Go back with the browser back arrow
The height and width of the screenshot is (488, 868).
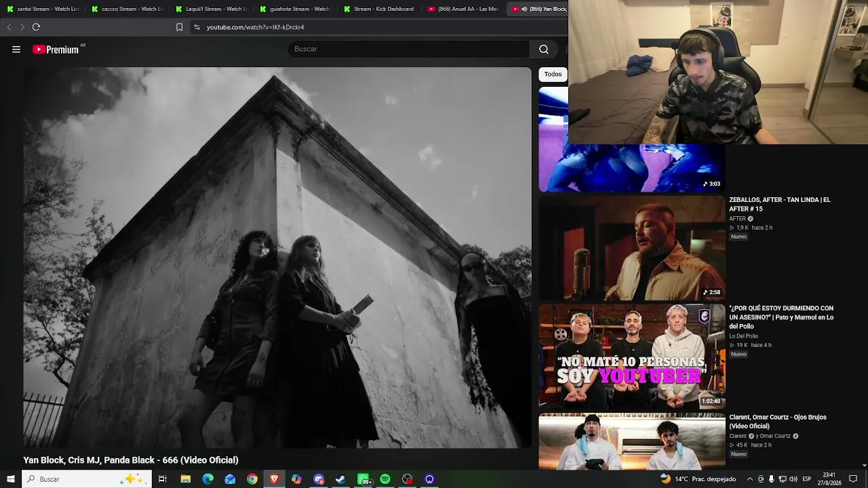(9, 27)
